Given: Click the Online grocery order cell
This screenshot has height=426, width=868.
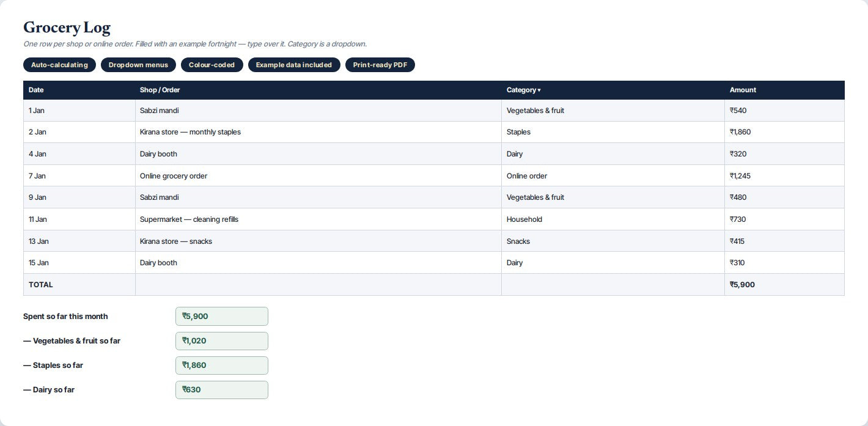Looking at the screenshot, I should (x=318, y=176).
